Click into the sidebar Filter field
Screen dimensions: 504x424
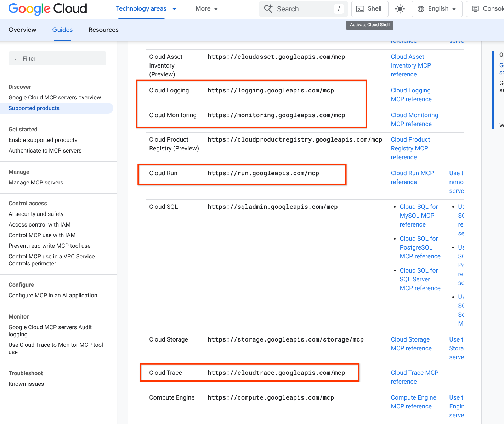point(57,58)
